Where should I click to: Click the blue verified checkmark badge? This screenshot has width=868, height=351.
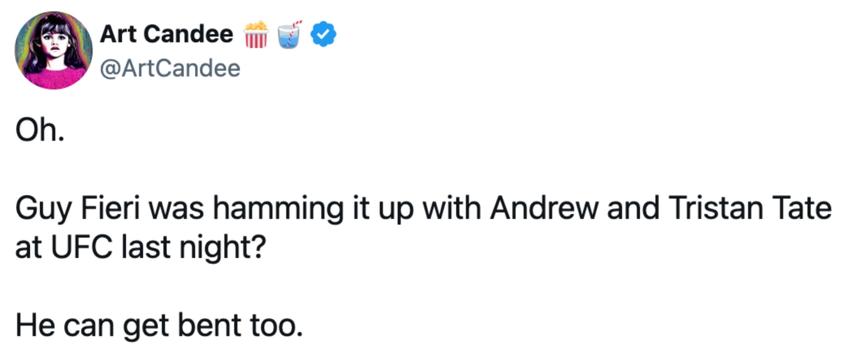(323, 34)
